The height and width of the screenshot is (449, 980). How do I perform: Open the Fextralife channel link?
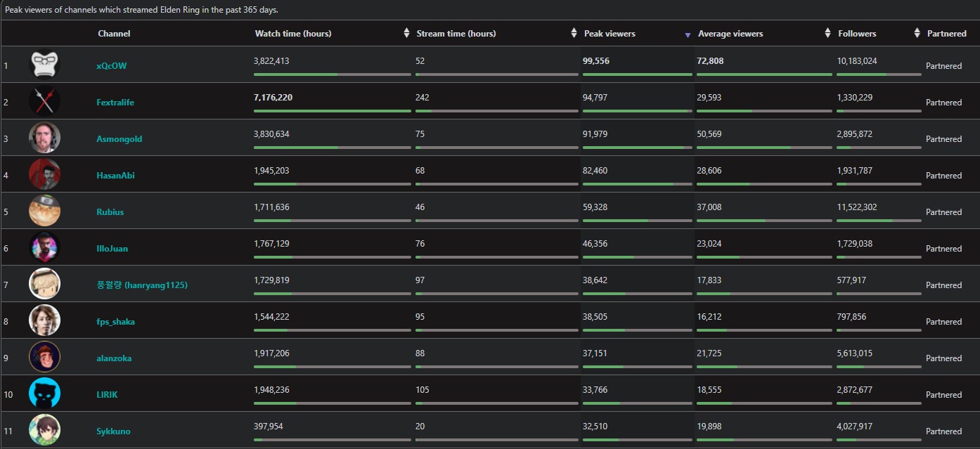tap(115, 103)
